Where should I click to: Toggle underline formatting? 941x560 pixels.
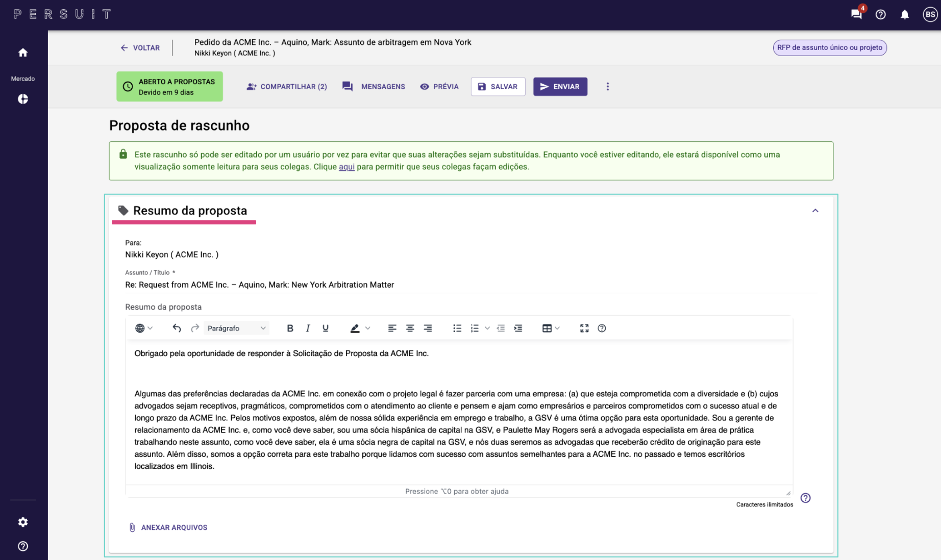(x=326, y=328)
